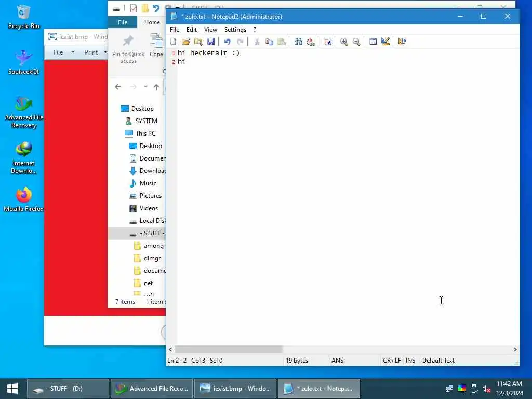Open the ? help menu

pos(255,30)
